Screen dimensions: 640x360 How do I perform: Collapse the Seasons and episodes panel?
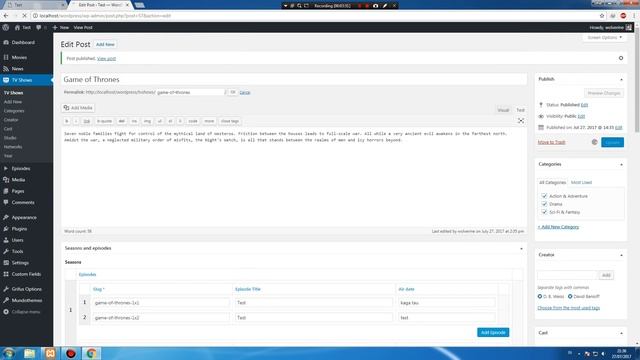[x=521, y=249]
